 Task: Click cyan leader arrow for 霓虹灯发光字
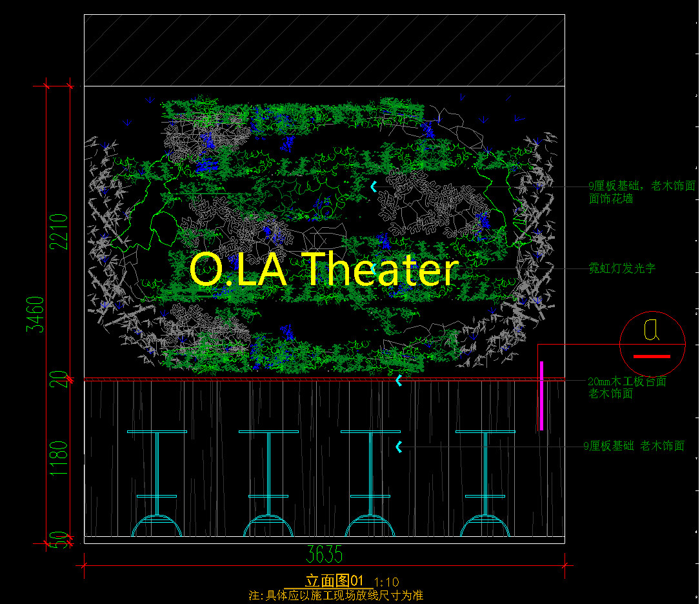372,268
